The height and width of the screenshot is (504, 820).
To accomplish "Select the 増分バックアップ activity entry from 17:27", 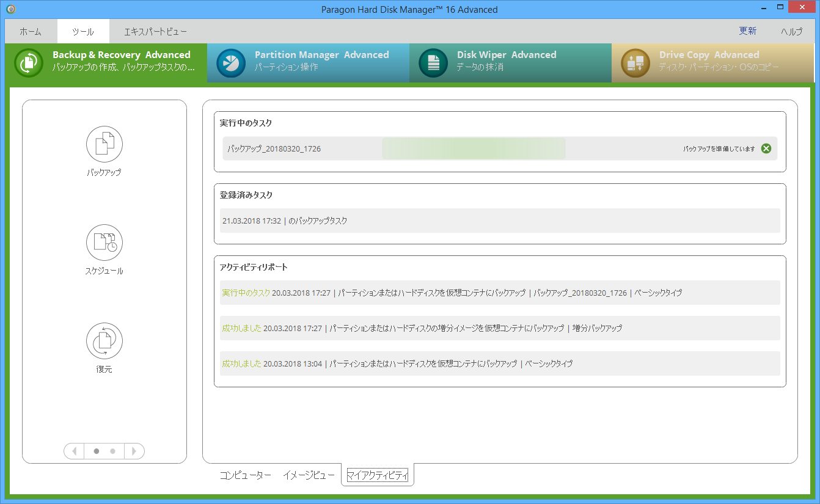I will (x=500, y=328).
